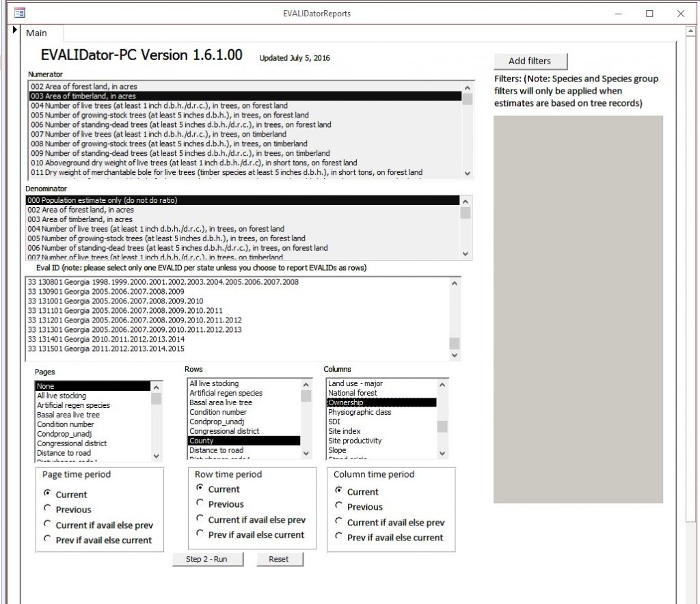Select Eval ID 131401 Georgia 2010-2014
Image resolution: width=700 pixels, height=604 pixels.
237,339
